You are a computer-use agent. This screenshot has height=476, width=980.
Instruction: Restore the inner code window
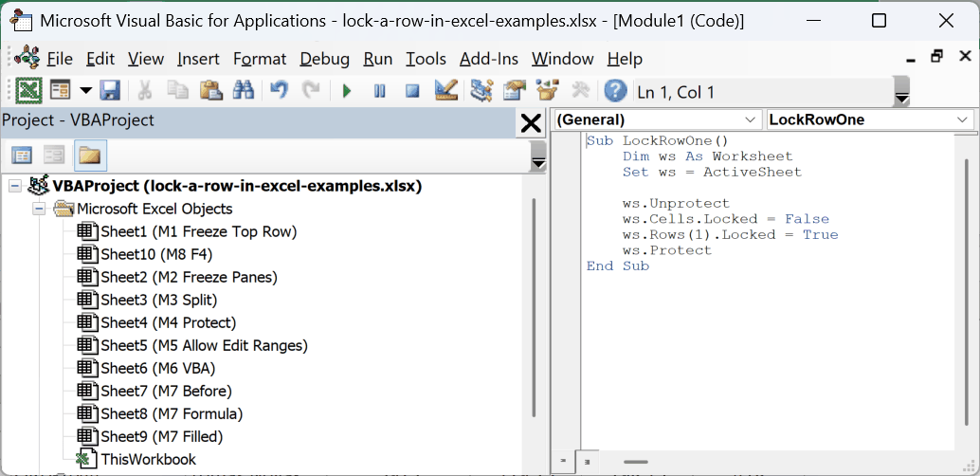(x=936, y=56)
